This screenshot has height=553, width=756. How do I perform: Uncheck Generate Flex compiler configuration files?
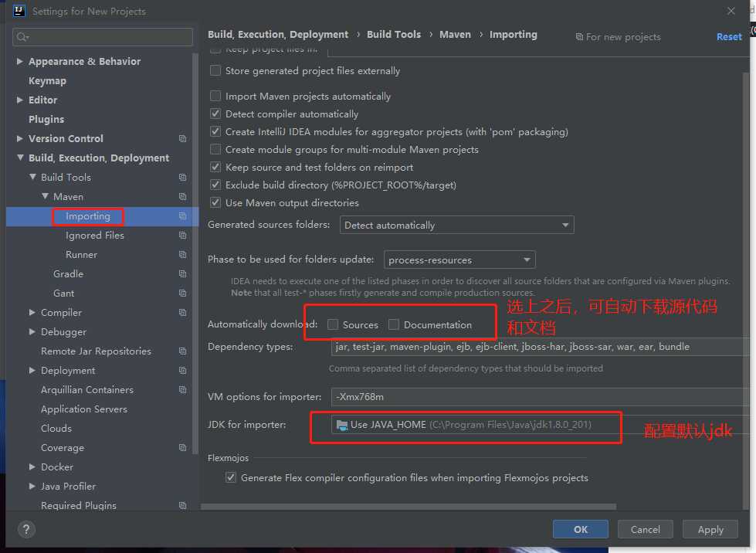(x=231, y=477)
